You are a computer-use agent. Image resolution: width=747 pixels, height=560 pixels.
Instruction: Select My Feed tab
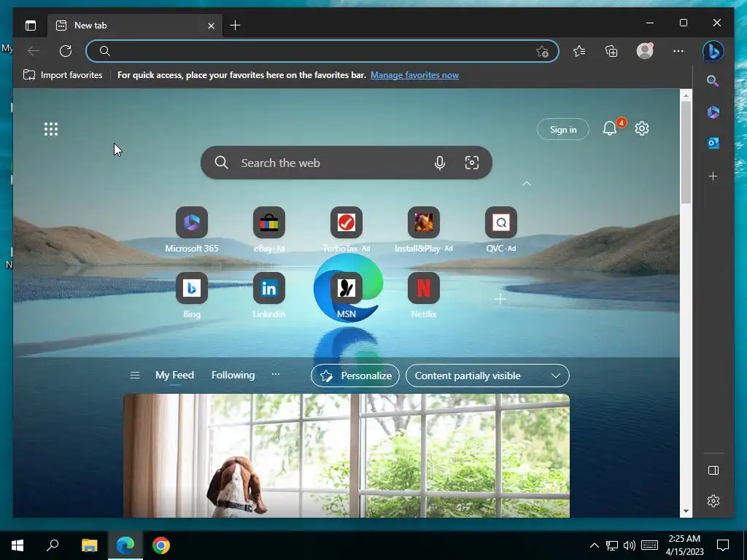174,376
